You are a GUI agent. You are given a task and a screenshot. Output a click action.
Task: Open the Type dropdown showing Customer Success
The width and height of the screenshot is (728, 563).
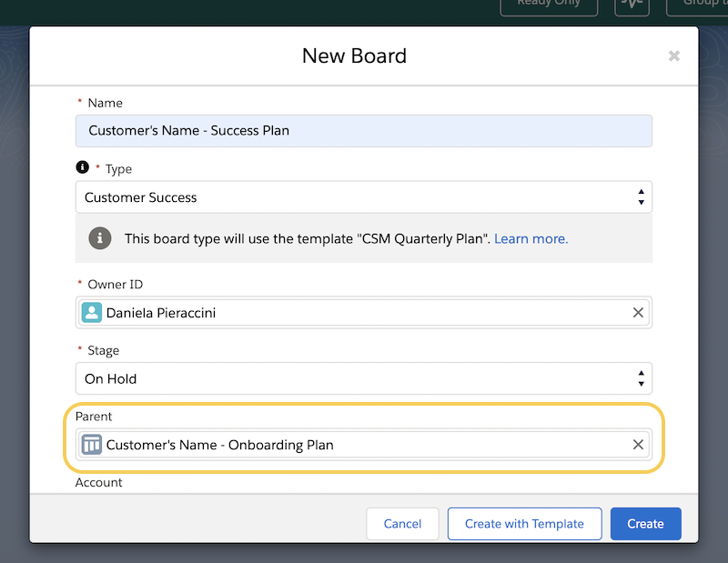(364, 196)
